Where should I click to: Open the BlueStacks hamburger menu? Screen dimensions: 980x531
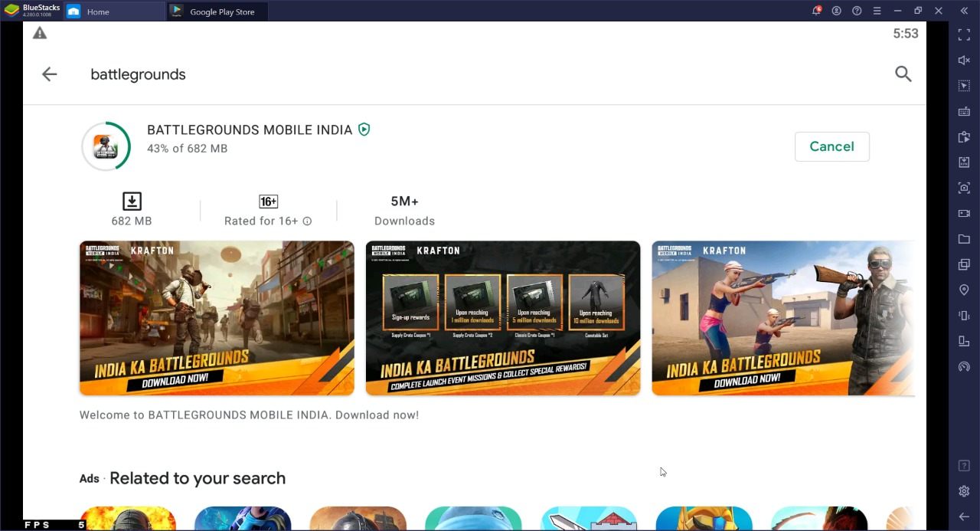[x=877, y=11]
